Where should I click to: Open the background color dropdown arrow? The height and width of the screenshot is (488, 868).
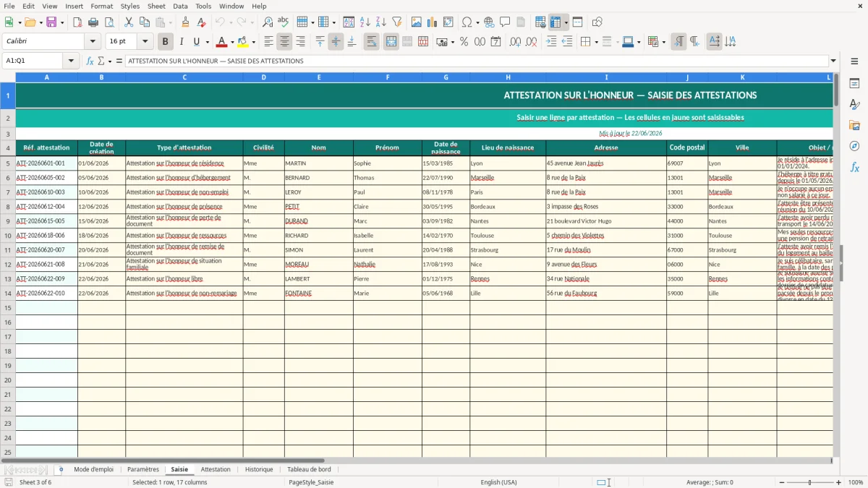(253, 42)
